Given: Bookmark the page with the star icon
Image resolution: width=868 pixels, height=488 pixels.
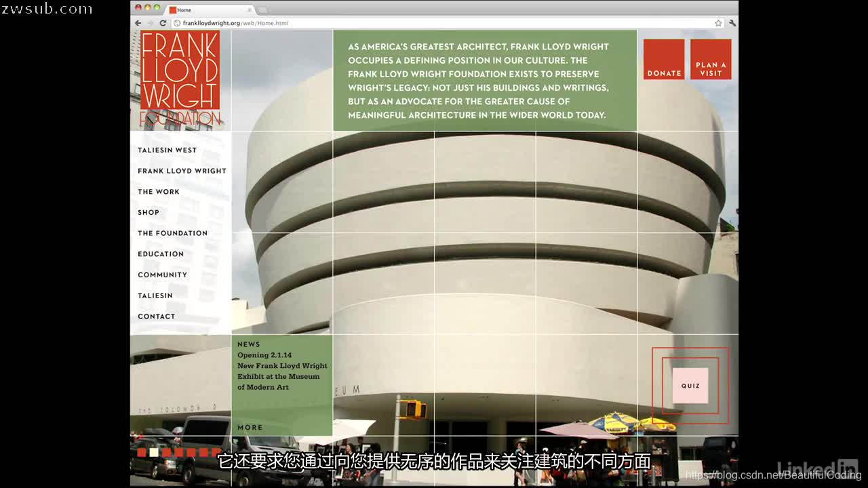Looking at the screenshot, I should 718,23.
